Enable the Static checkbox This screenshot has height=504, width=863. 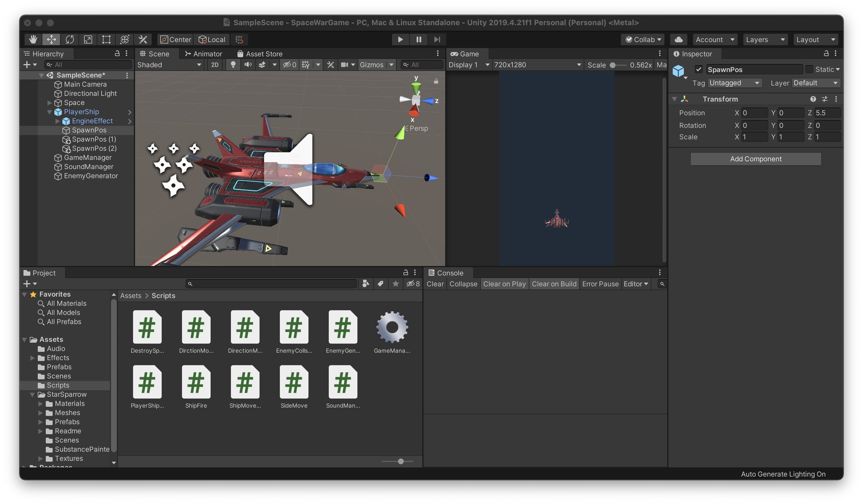tap(809, 70)
